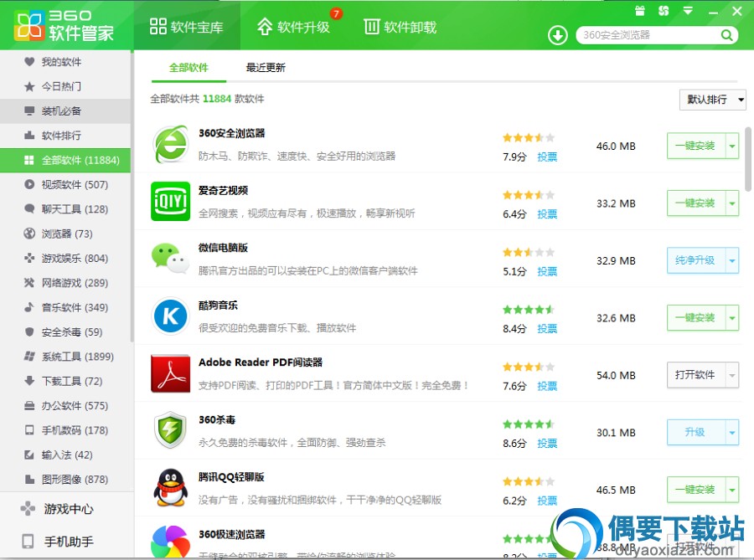Screen dimensions: 754x560
Task: Select 游戏娱乐 (804) category
Action: pos(65,258)
